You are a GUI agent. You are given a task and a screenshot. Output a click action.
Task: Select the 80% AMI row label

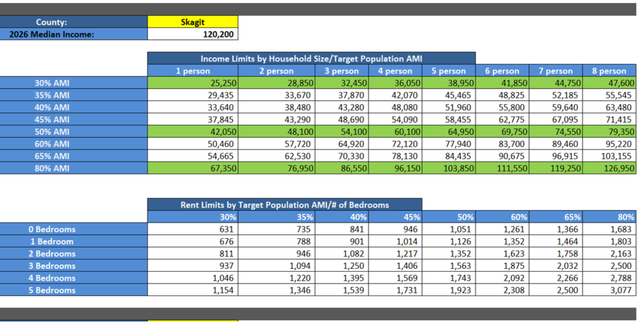(74, 168)
